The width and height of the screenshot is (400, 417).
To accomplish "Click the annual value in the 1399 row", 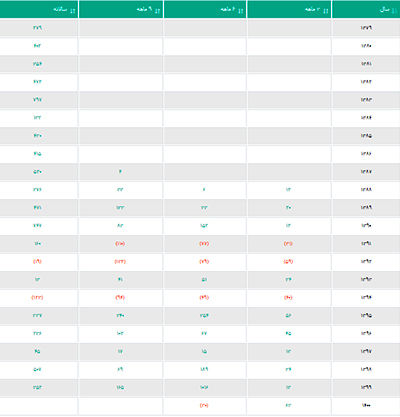I will point(37,387).
